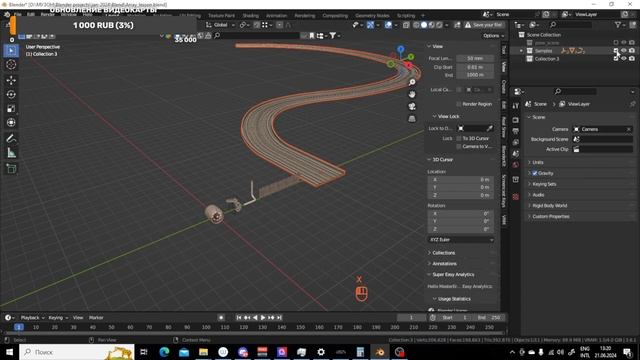Uncheck the Gravity checkbox
This screenshot has height=360, width=640.
coord(535,173)
